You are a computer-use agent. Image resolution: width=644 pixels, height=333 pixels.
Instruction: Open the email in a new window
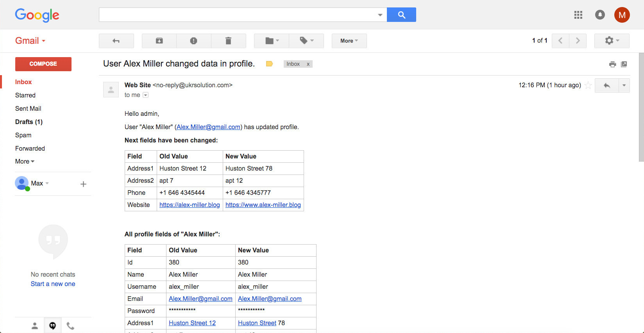click(x=624, y=64)
